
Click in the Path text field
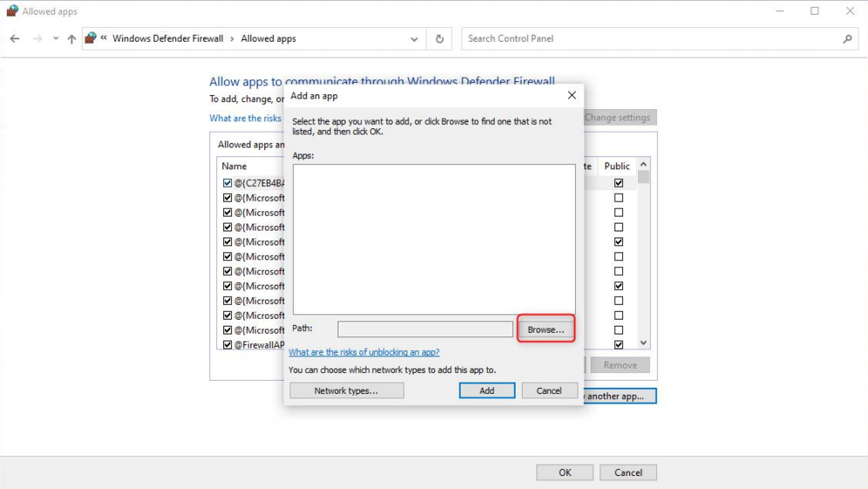coord(425,329)
